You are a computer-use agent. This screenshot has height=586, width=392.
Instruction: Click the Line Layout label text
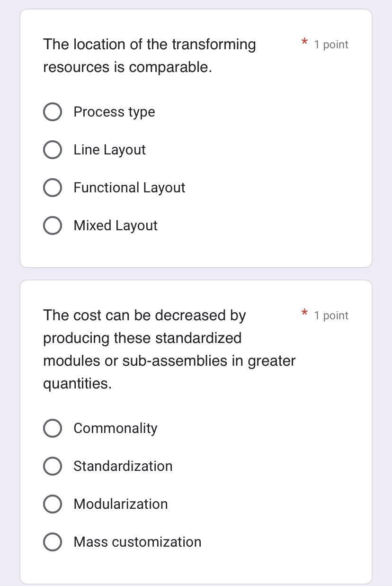click(x=109, y=150)
